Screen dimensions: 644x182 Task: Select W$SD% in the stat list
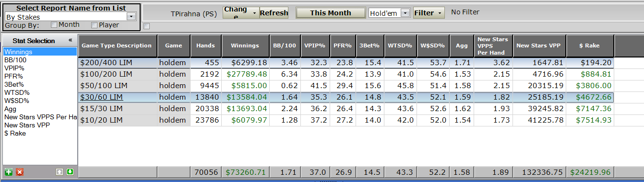click(40, 101)
